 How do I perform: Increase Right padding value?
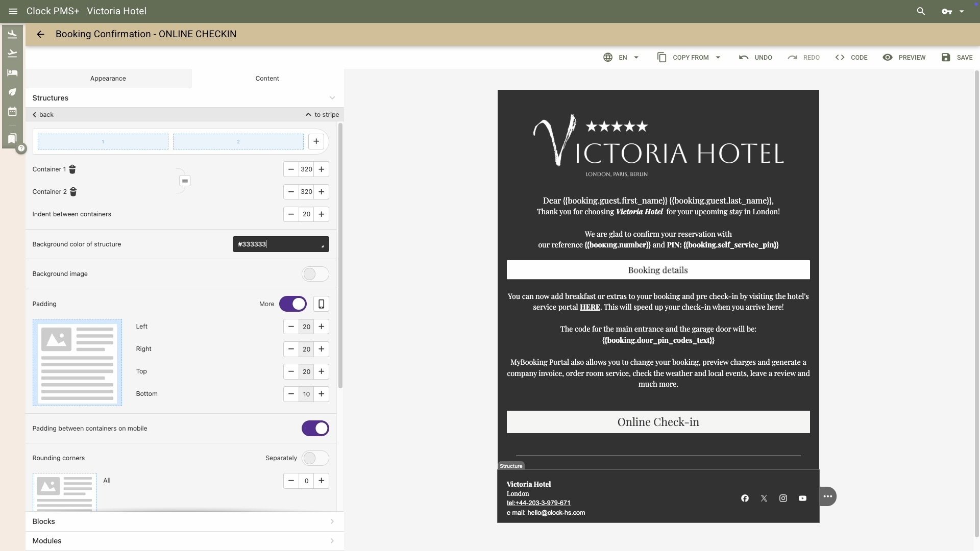tap(322, 349)
